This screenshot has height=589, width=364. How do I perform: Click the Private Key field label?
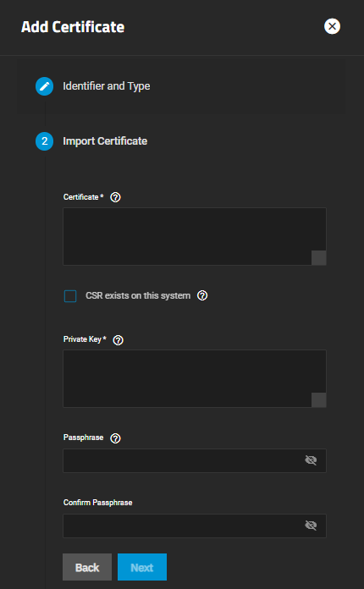click(85, 339)
